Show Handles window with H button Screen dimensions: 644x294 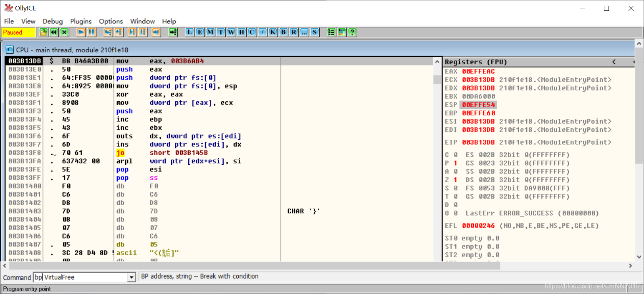coord(242,32)
